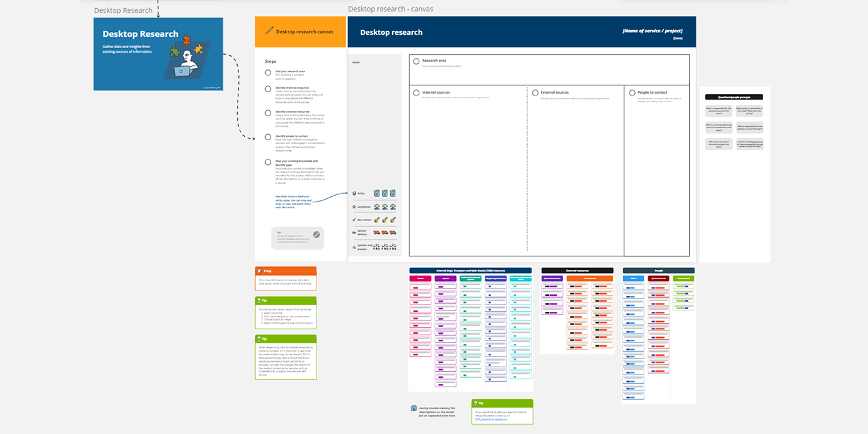Select the circle next to Identify people to contact
Screen dimensions: 868x434
[268, 137]
